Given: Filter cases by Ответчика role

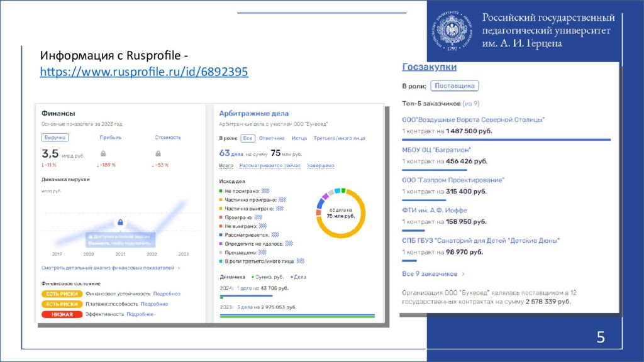Looking at the screenshot, I should [x=272, y=138].
